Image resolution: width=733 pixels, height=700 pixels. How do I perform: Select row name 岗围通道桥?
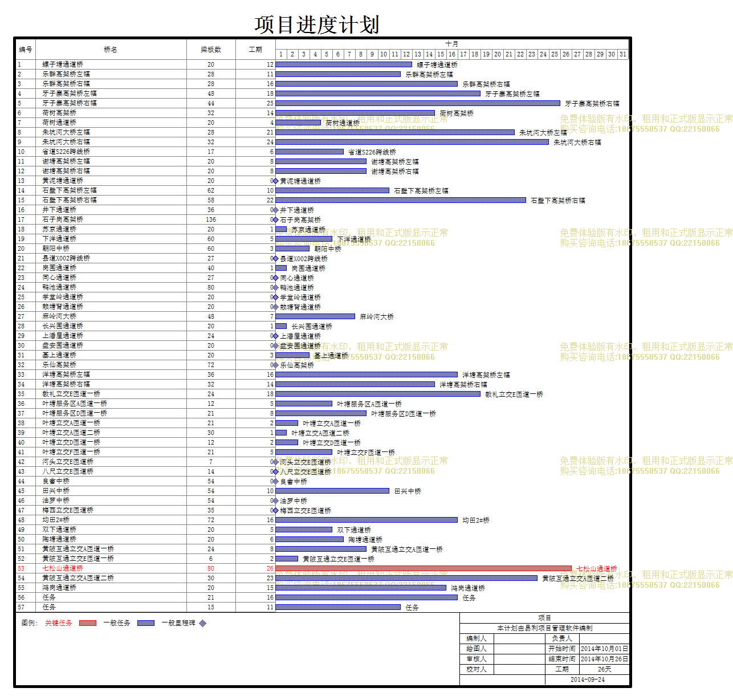point(59,268)
